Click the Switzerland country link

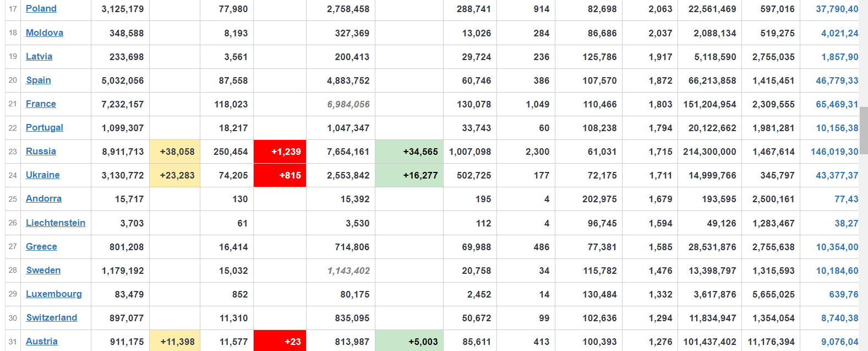coord(52,317)
